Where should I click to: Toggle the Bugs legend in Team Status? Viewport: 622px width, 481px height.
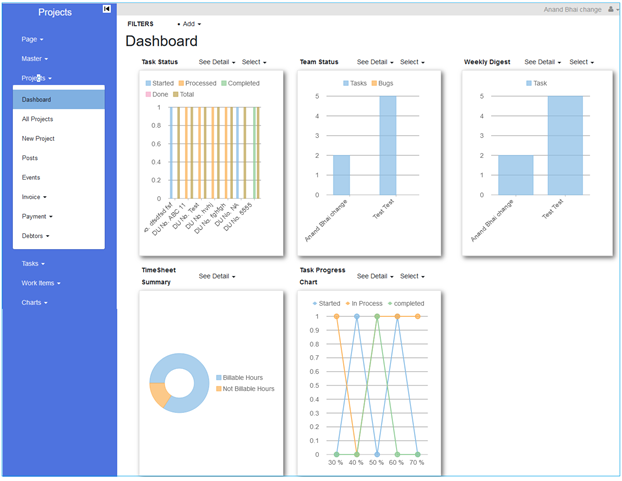point(382,83)
